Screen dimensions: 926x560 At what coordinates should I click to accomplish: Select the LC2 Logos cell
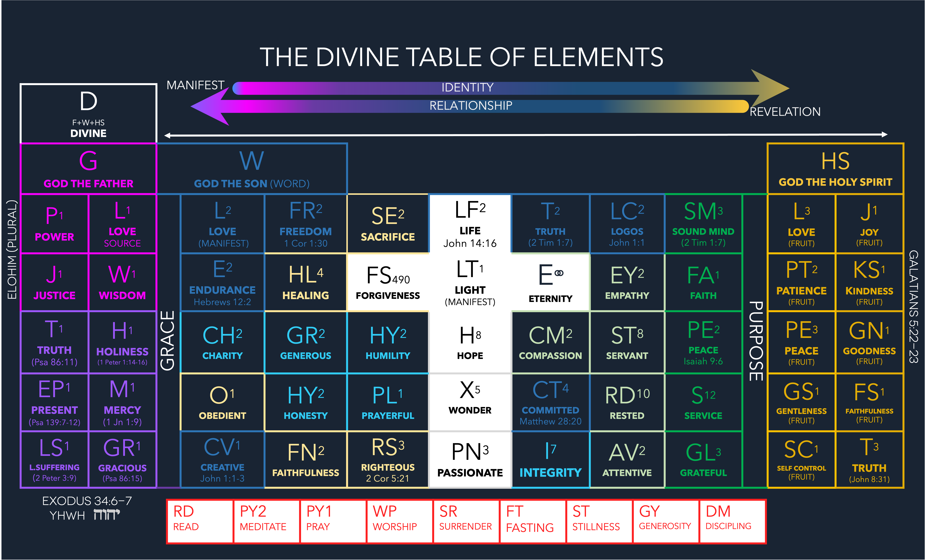point(627,224)
